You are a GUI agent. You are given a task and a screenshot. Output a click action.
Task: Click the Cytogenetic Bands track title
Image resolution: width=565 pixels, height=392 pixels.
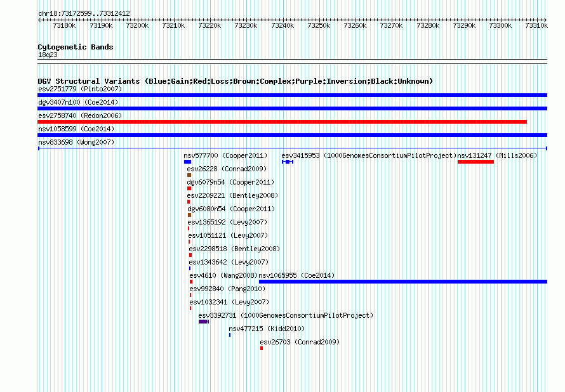(76, 47)
